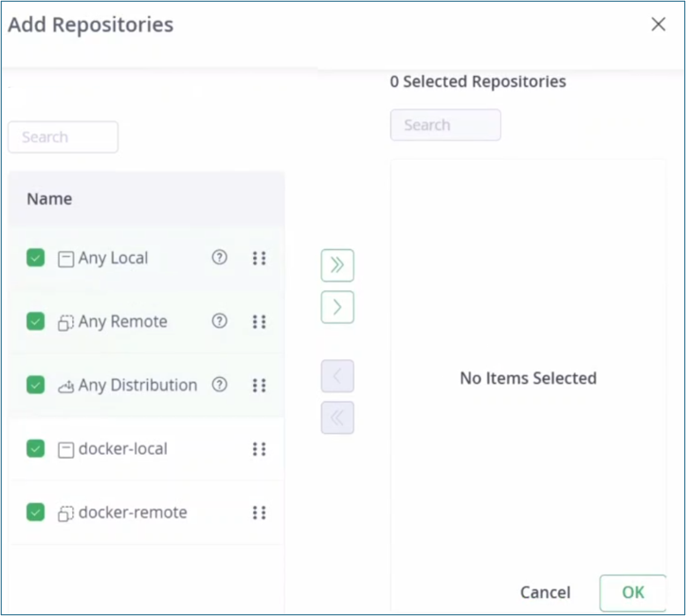Move all repositories right with double arrow
The height and width of the screenshot is (616, 686).
click(x=337, y=265)
